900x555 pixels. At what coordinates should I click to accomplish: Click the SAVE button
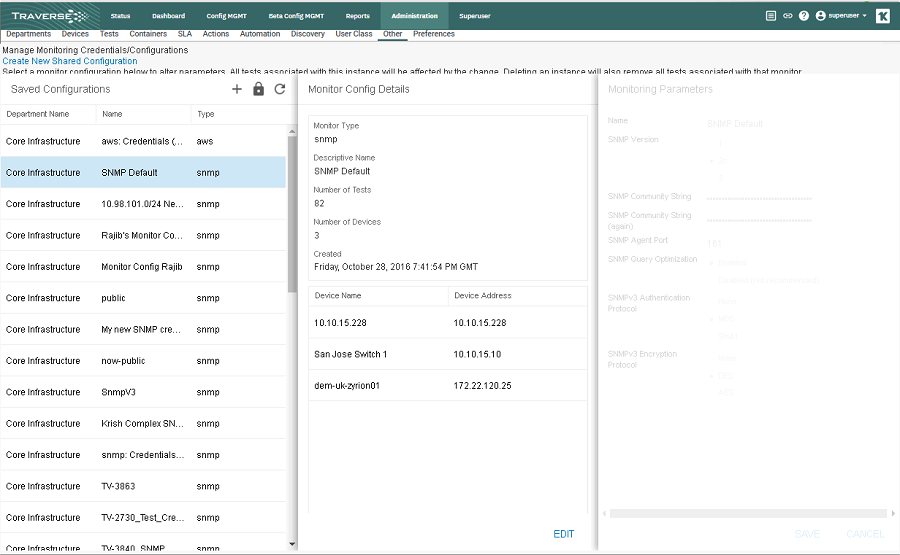click(x=807, y=534)
